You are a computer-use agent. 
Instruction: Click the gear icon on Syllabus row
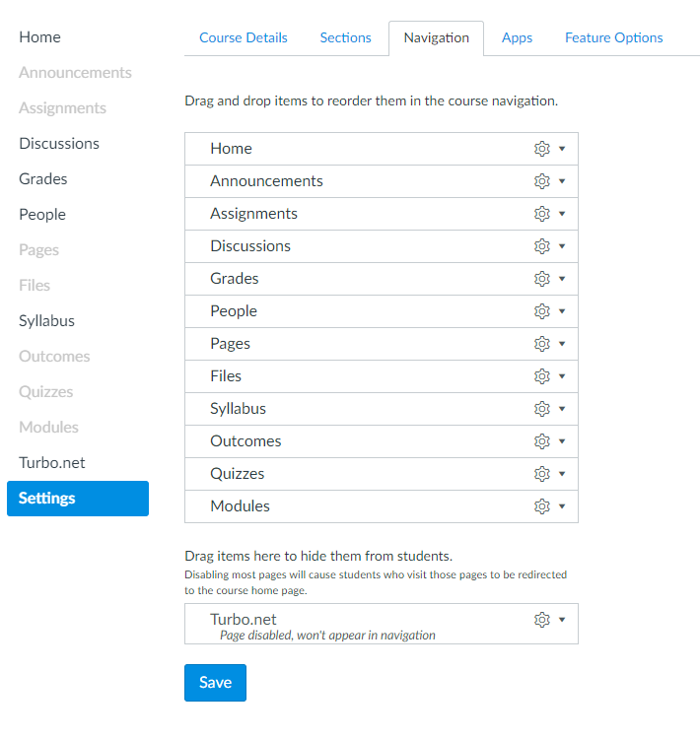pyautogui.click(x=541, y=409)
